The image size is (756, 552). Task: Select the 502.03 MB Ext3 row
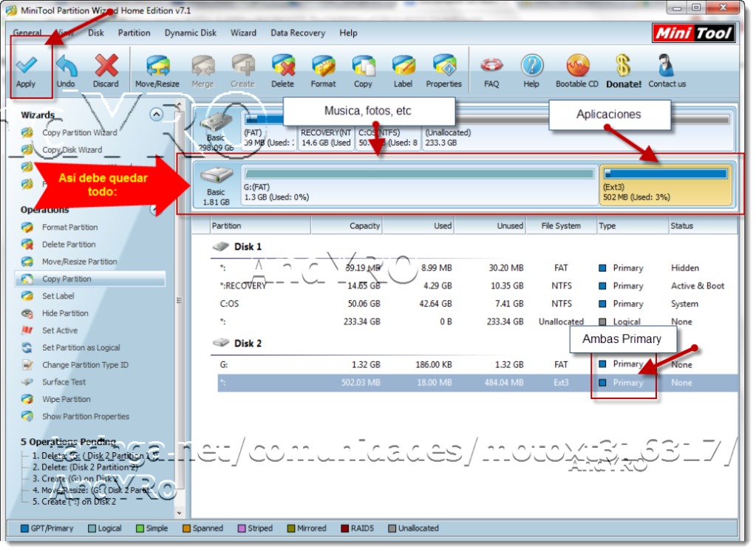tap(477, 383)
